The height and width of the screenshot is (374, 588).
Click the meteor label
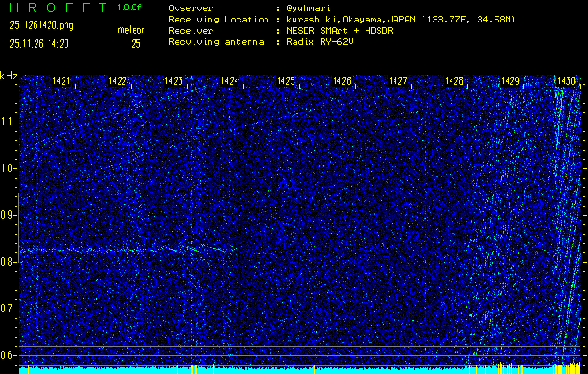[131, 30]
